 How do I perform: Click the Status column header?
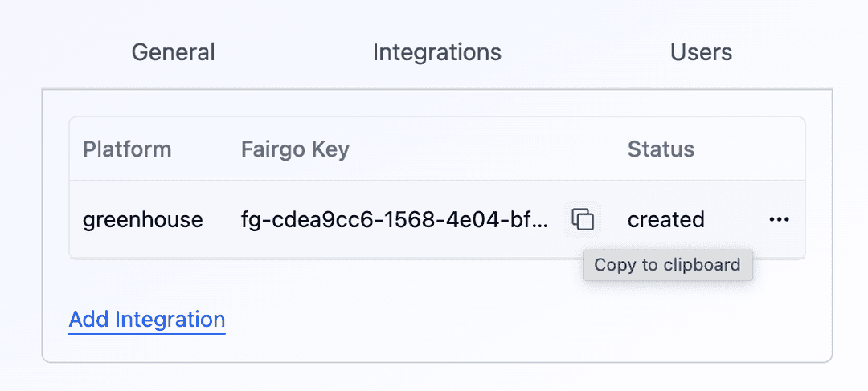pos(661,149)
